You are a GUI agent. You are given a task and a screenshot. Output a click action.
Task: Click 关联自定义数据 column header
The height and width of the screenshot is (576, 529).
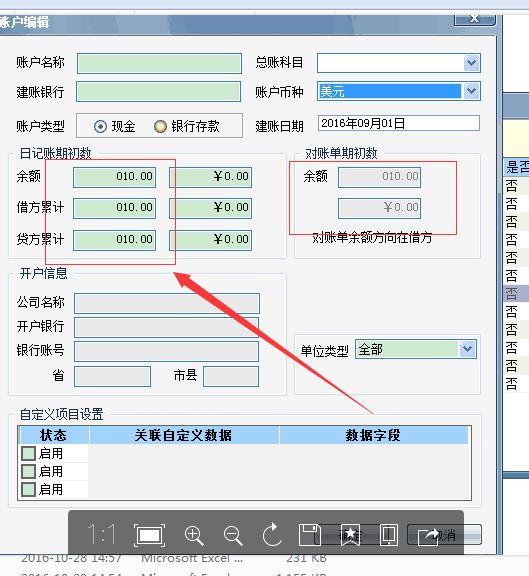click(x=184, y=435)
